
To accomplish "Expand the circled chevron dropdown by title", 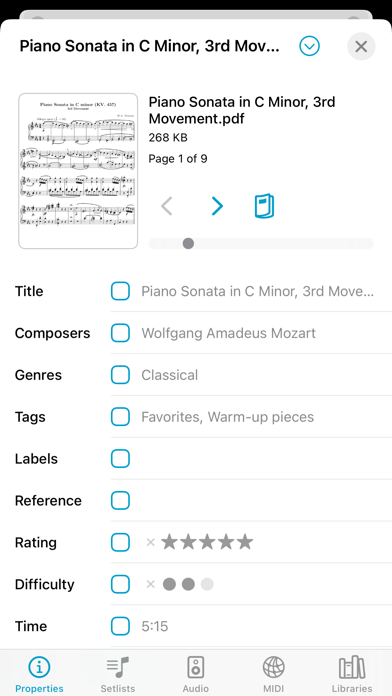I will 309,46.
